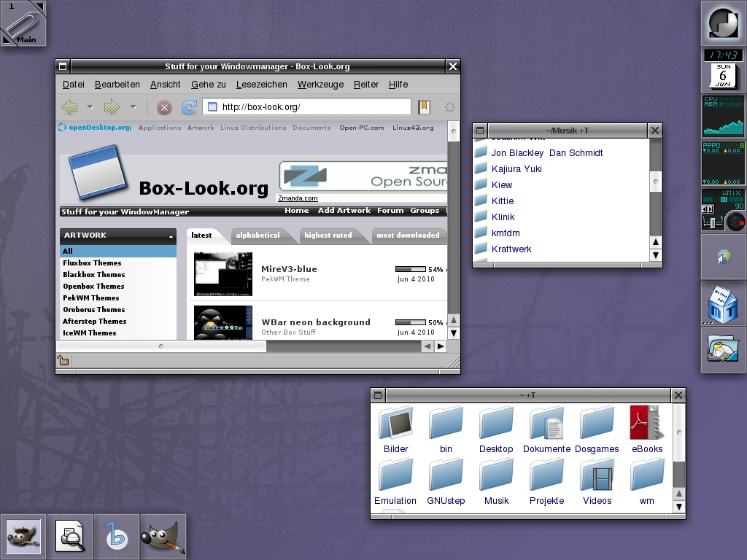Open the Ansicht menu
Image resolution: width=747 pixels, height=560 pixels.
(166, 85)
